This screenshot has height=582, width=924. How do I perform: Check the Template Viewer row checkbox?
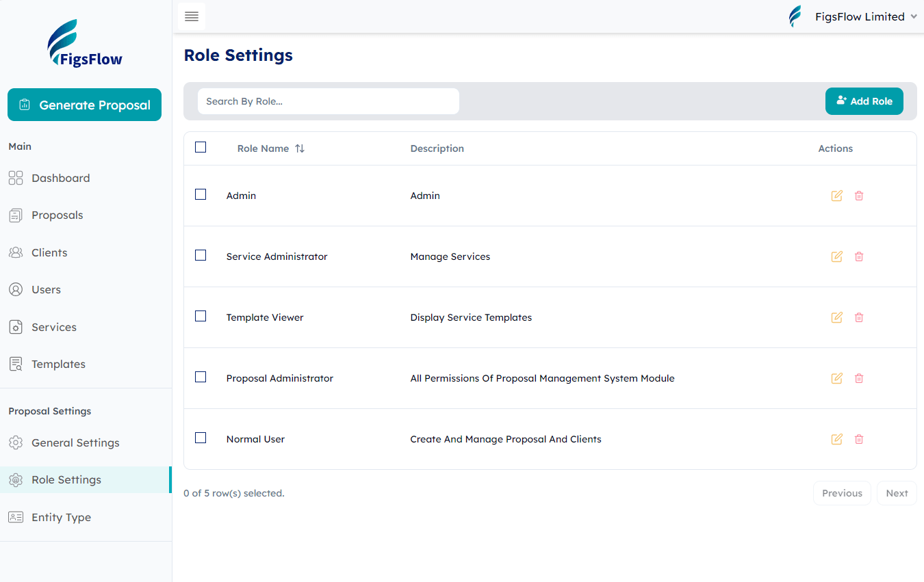(x=201, y=316)
